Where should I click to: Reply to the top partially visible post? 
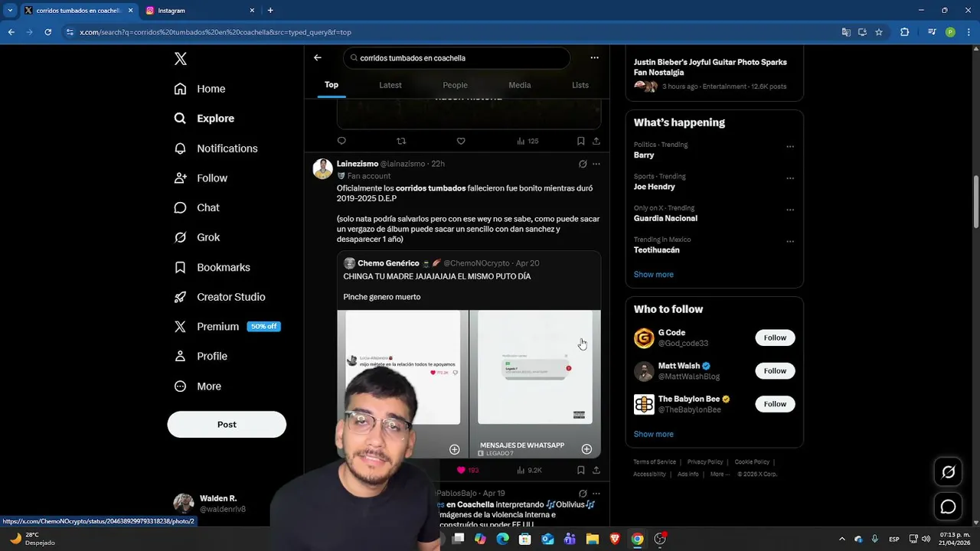(341, 141)
